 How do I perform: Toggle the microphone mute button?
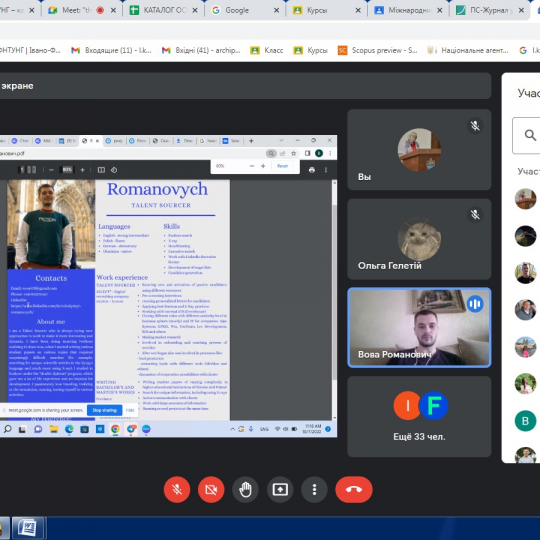point(177,489)
